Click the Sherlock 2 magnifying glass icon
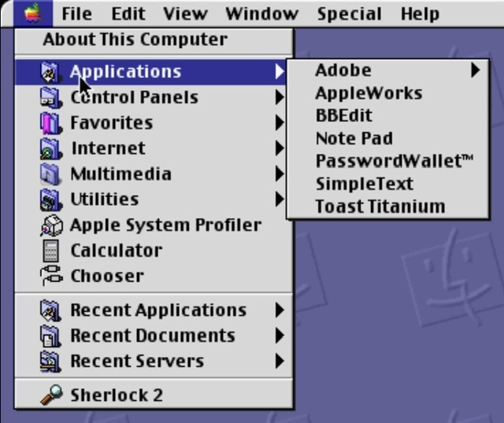 (x=51, y=395)
